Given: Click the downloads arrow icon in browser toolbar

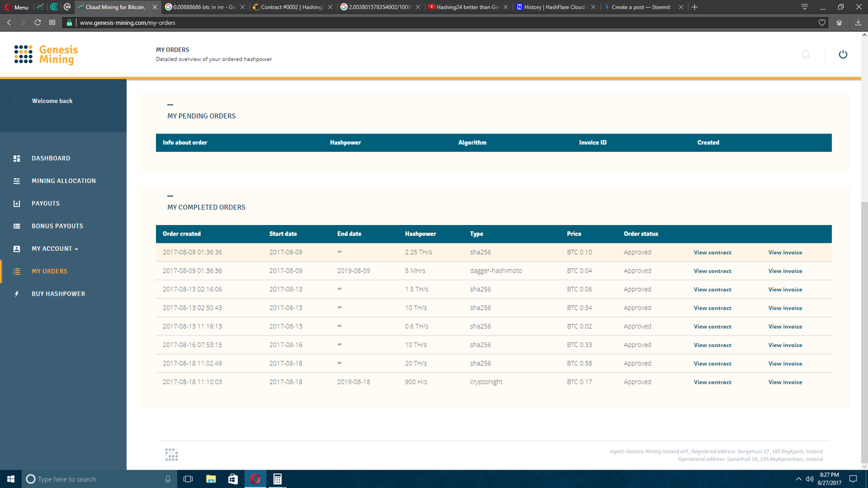Looking at the screenshot, I should 857,22.
